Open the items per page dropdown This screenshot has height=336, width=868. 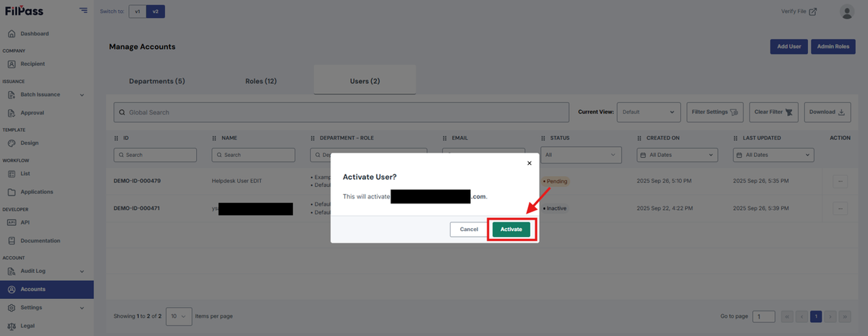[179, 316]
